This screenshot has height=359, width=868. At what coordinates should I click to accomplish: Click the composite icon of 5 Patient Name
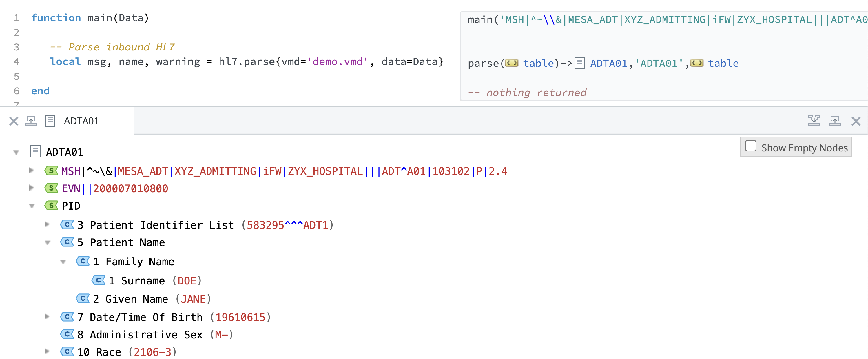[67, 242]
